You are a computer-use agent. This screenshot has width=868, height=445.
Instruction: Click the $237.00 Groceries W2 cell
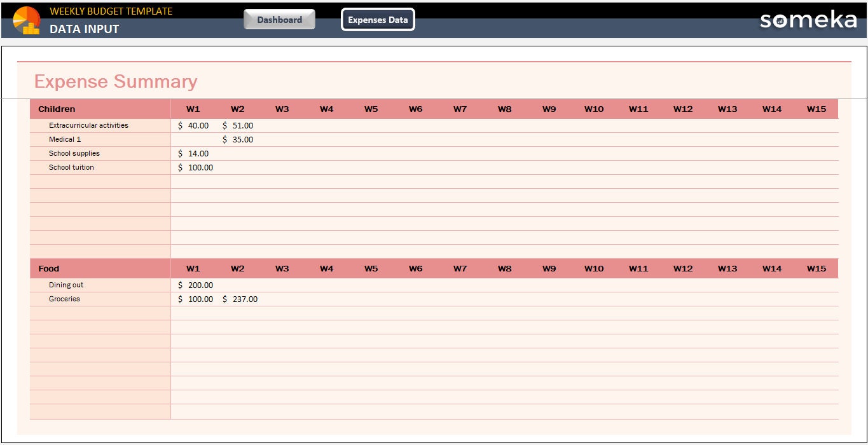[x=238, y=299]
